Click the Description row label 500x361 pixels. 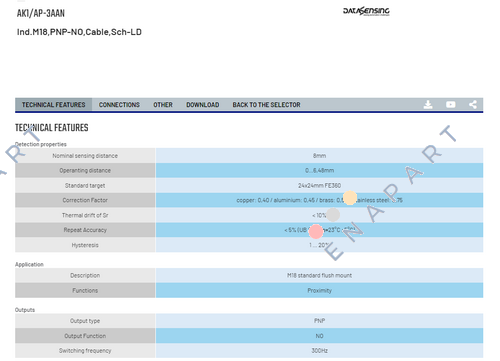click(x=85, y=275)
